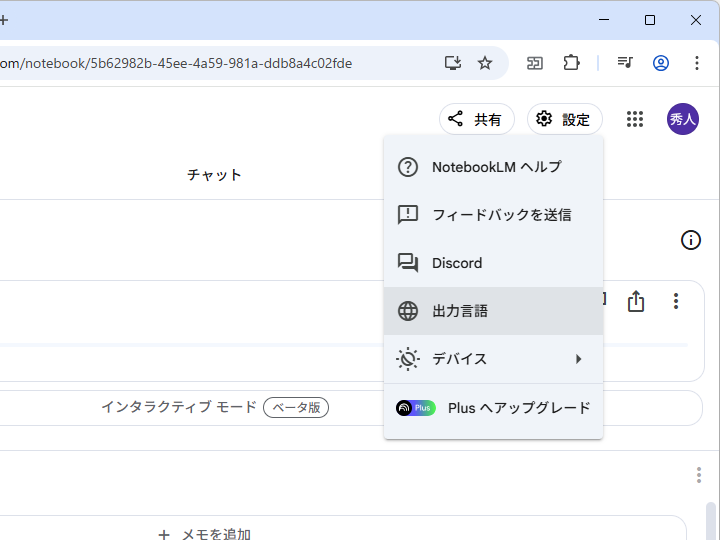Click the help question-mark icon
Image resolution: width=720 pixels, height=540 pixels.
click(x=408, y=167)
